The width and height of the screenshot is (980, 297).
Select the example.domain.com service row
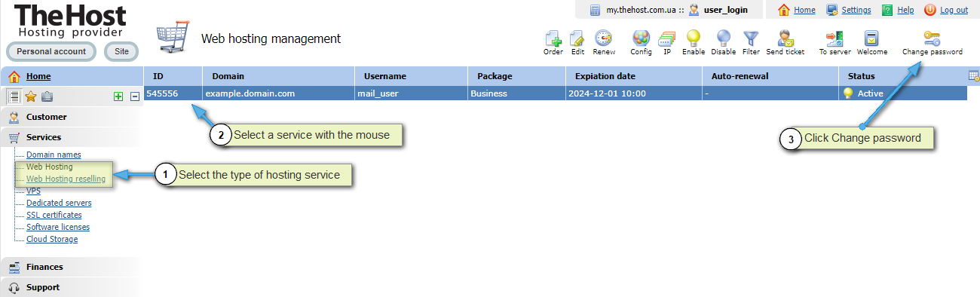pyautogui.click(x=556, y=93)
